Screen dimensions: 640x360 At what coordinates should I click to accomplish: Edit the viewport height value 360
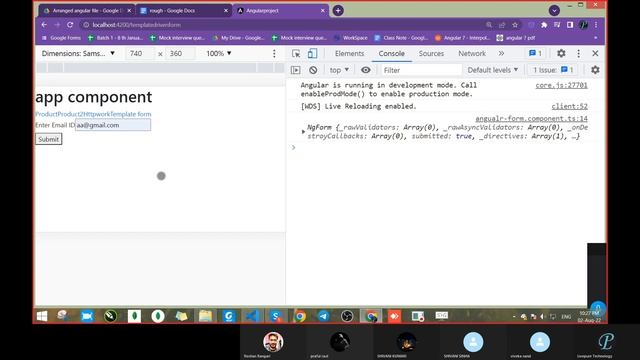tap(179, 53)
